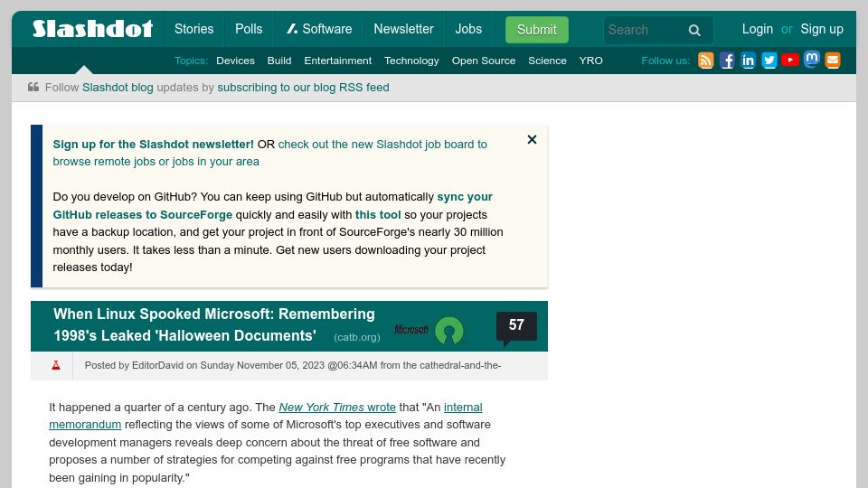Open Slashdot's Facebook page icon
This screenshot has height=488, width=868.
point(727,61)
